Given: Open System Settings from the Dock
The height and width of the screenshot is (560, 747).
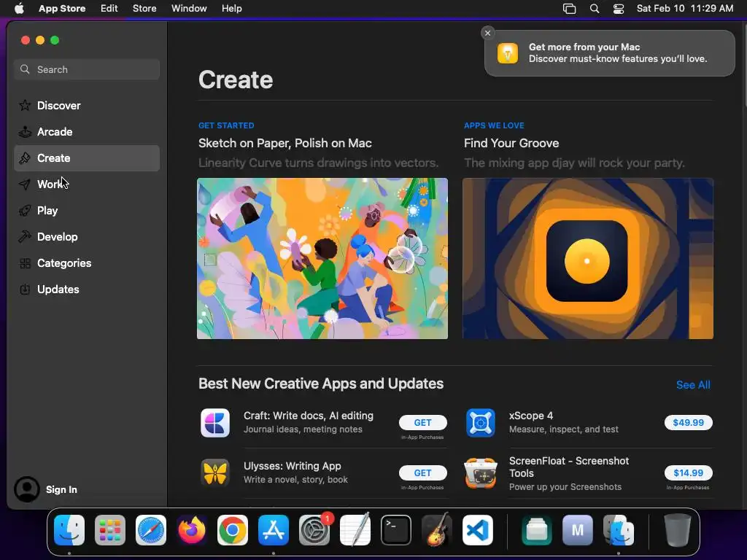Looking at the screenshot, I should (314, 530).
